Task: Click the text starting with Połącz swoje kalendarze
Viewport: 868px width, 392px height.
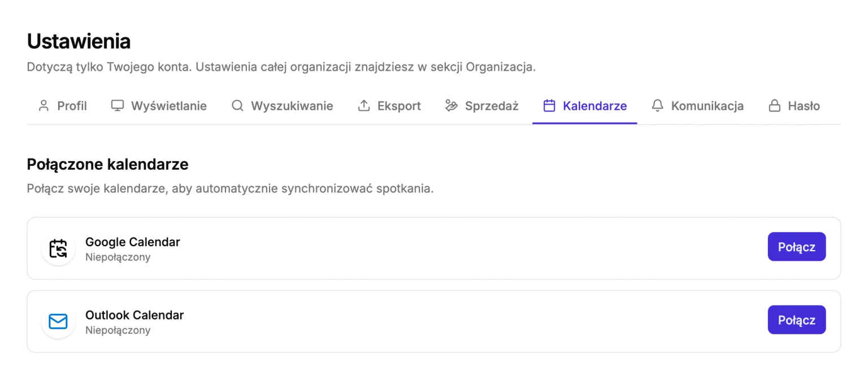Action: click(x=230, y=188)
